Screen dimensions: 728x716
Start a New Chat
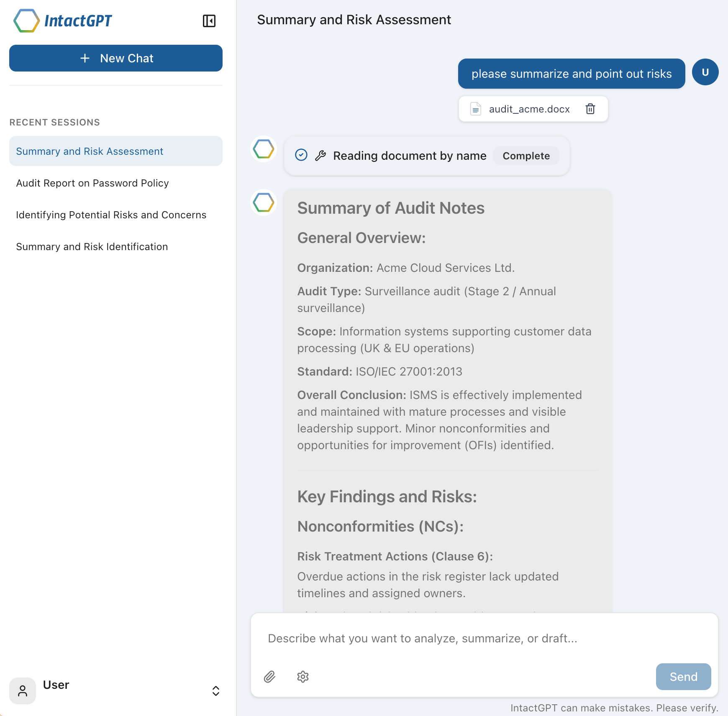click(x=115, y=58)
